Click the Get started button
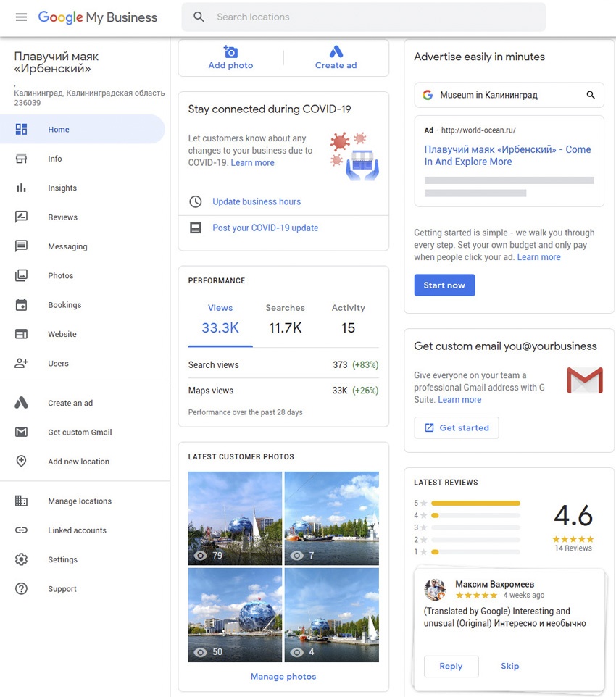The height and width of the screenshot is (697, 616). pyautogui.click(x=457, y=427)
